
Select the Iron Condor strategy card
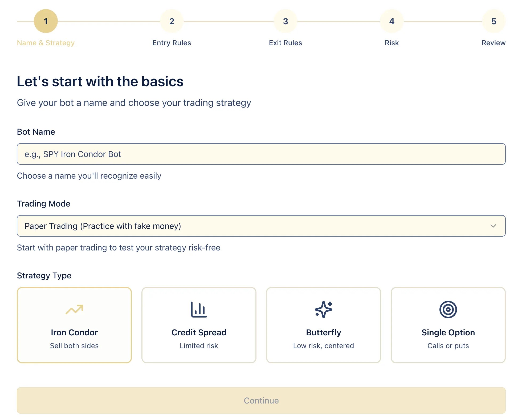74,325
